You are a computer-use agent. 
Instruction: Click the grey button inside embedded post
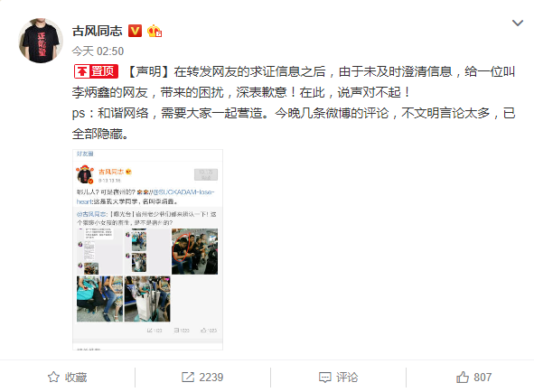206,174
